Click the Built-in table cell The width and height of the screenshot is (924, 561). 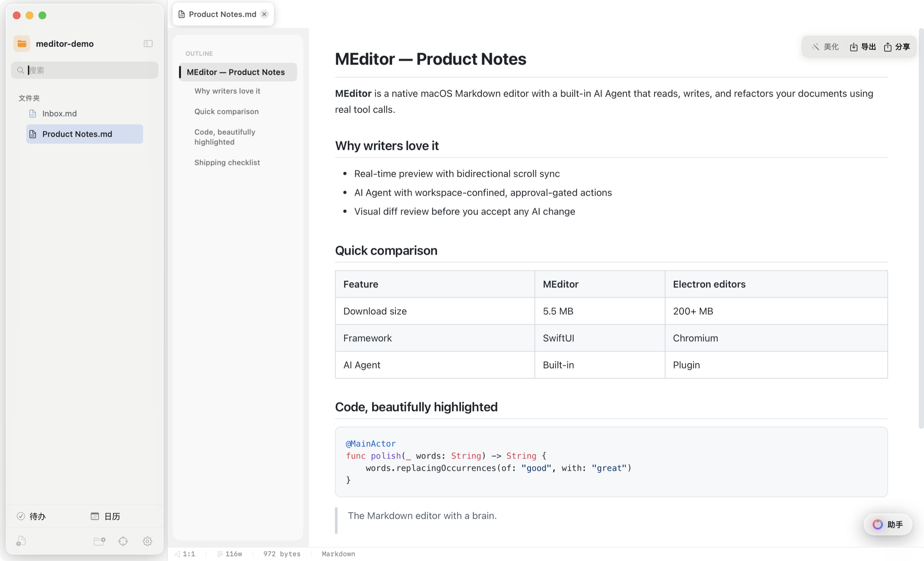coord(600,365)
